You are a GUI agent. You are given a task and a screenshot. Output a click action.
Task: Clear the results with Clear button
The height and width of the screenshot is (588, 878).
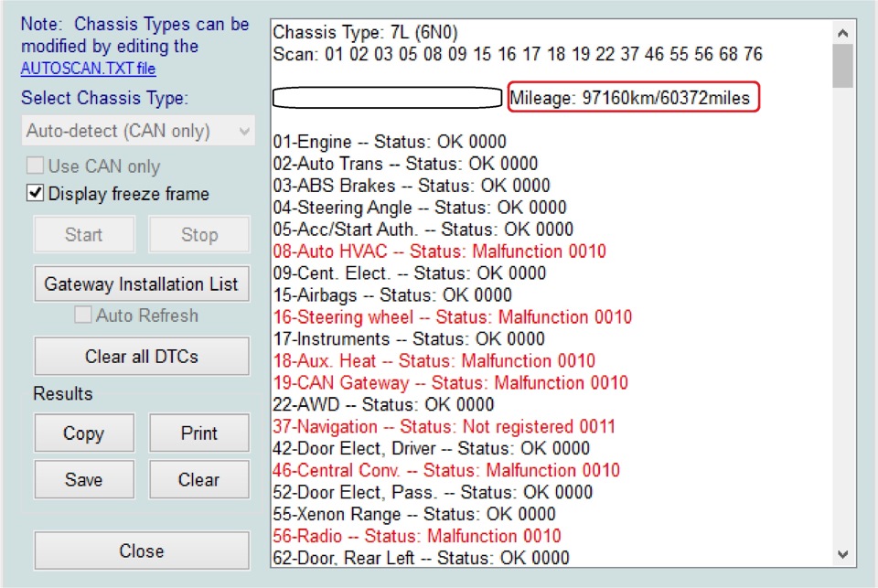199,479
